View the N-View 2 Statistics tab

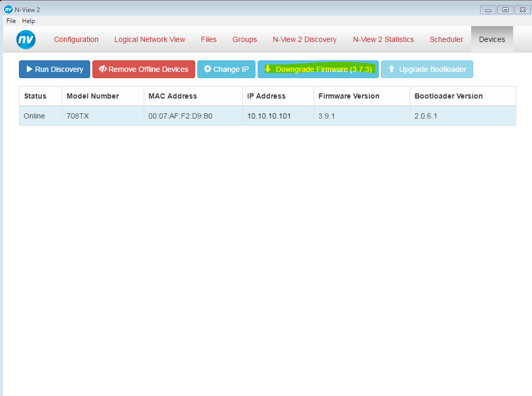click(384, 39)
